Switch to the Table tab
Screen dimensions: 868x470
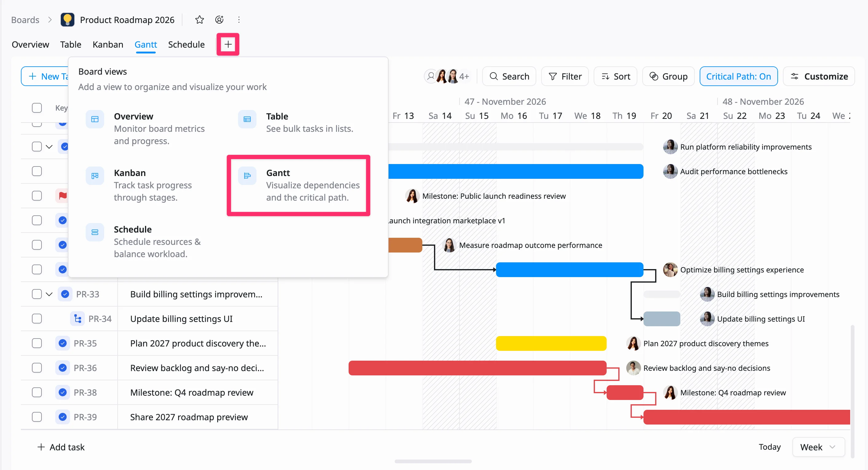71,45
